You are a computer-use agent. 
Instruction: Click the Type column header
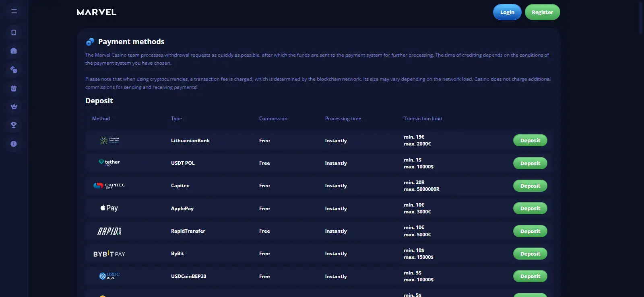(x=176, y=119)
